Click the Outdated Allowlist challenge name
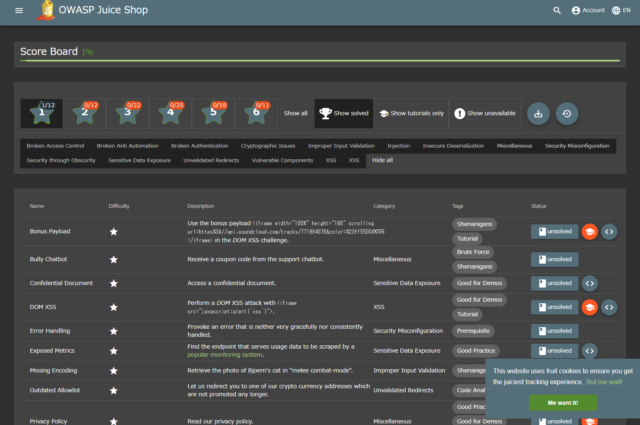This screenshot has height=425, width=640. pos(55,390)
